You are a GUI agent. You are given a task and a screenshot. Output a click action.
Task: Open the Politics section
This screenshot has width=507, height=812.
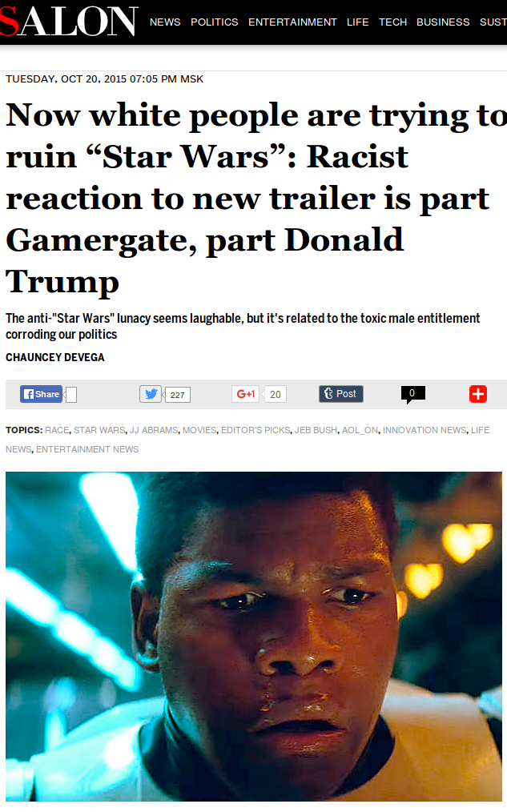point(215,22)
